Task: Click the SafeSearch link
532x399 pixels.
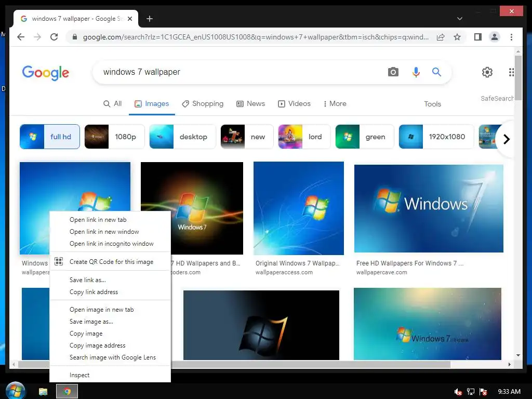Action: point(497,98)
